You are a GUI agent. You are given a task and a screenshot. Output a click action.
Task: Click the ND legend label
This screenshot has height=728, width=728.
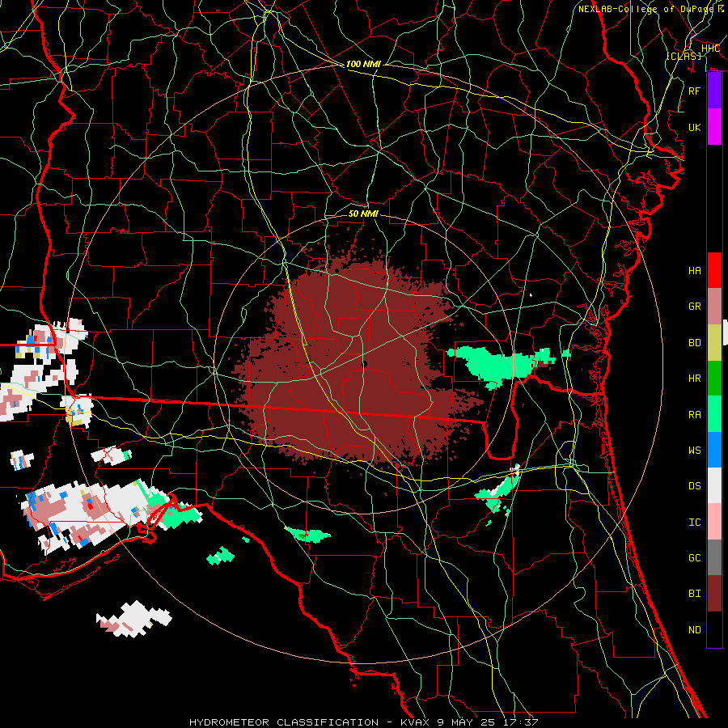[x=695, y=630]
